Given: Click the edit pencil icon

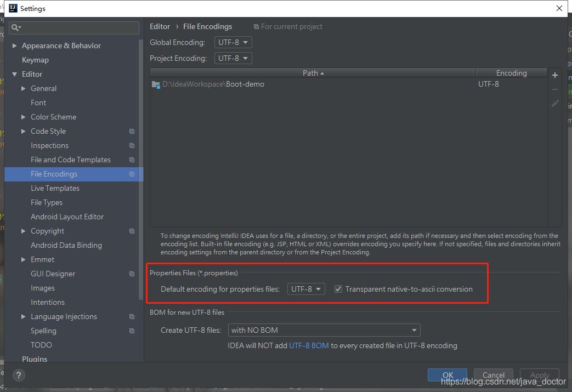Looking at the screenshot, I should [554, 104].
